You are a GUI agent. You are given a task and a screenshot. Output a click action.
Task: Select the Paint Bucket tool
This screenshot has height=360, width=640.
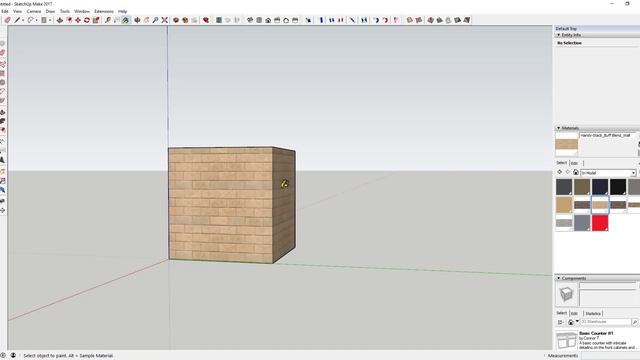click(126, 20)
